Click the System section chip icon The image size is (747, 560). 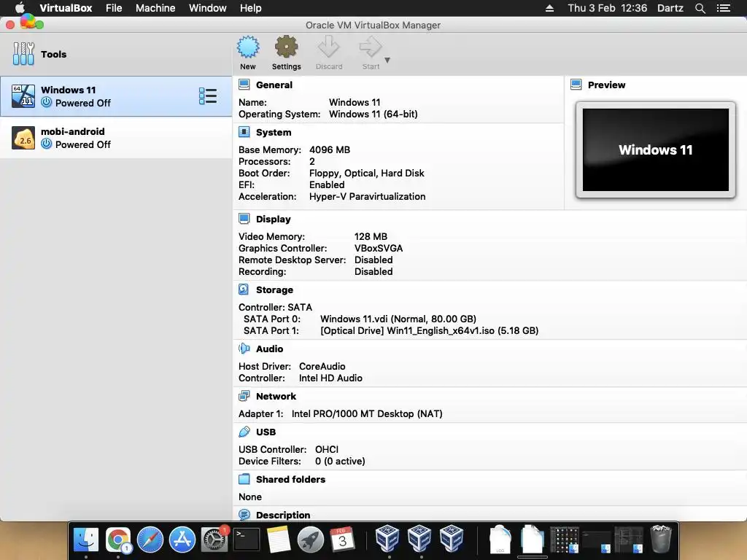click(244, 132)
